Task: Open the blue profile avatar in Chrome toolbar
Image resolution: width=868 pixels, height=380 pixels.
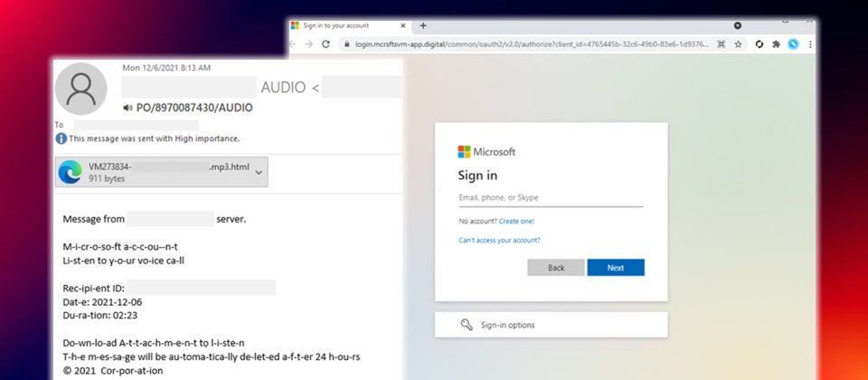Action: click(793, 43)
